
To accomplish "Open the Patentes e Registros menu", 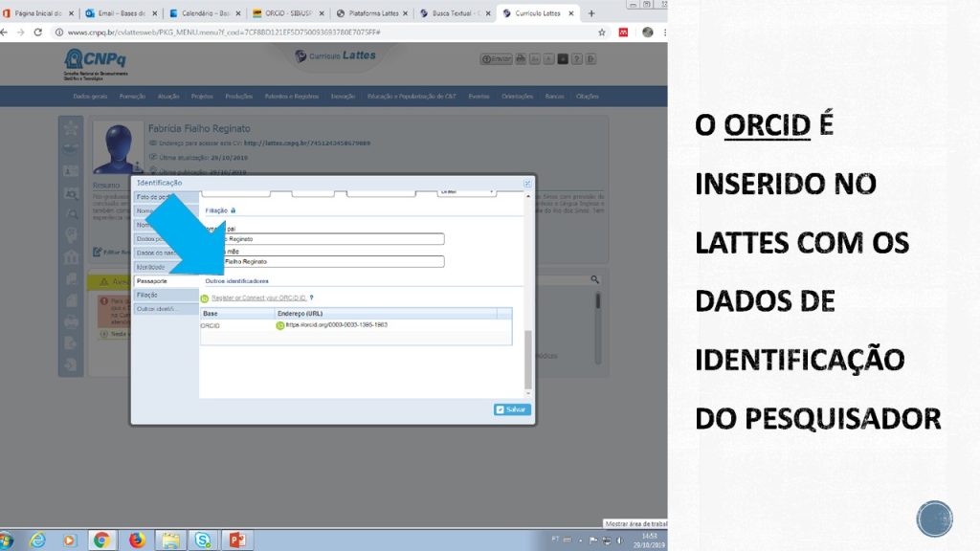I will [291, 97].
